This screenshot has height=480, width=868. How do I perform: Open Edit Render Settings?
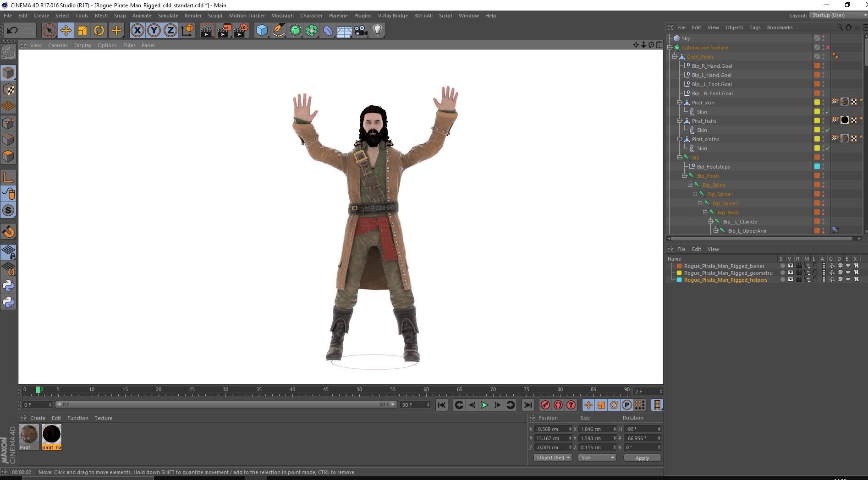241,31
